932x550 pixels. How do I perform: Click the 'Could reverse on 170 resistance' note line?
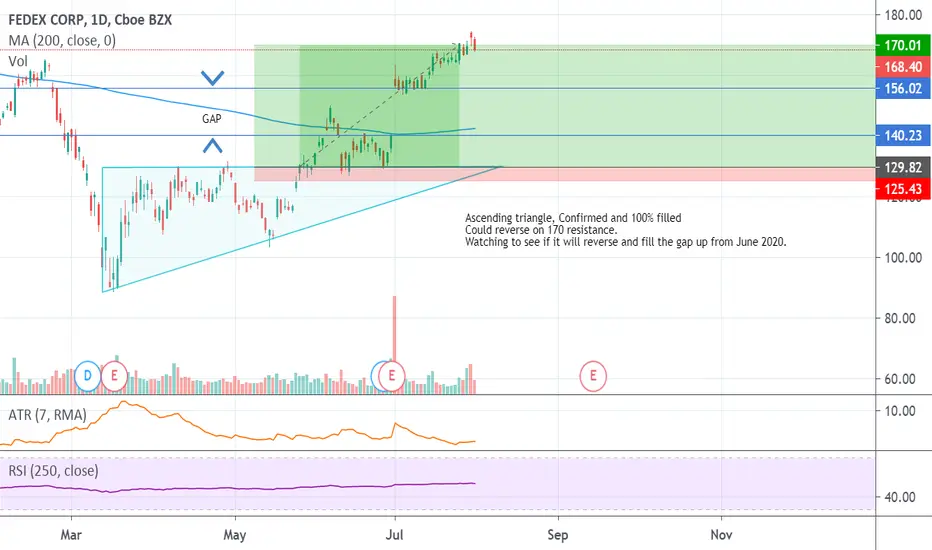click(541, 230)
